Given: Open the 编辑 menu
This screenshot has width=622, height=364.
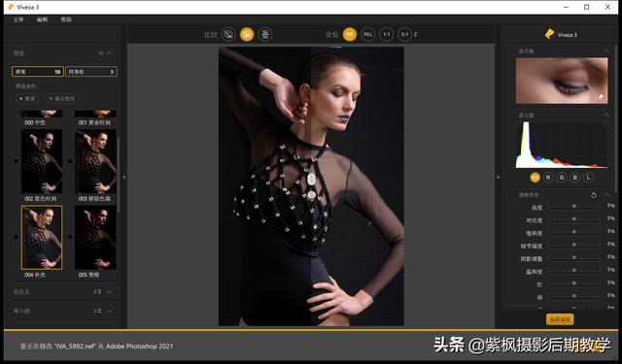Looking at the screenshot, I should pyautogui.click(x=42, y=19).
